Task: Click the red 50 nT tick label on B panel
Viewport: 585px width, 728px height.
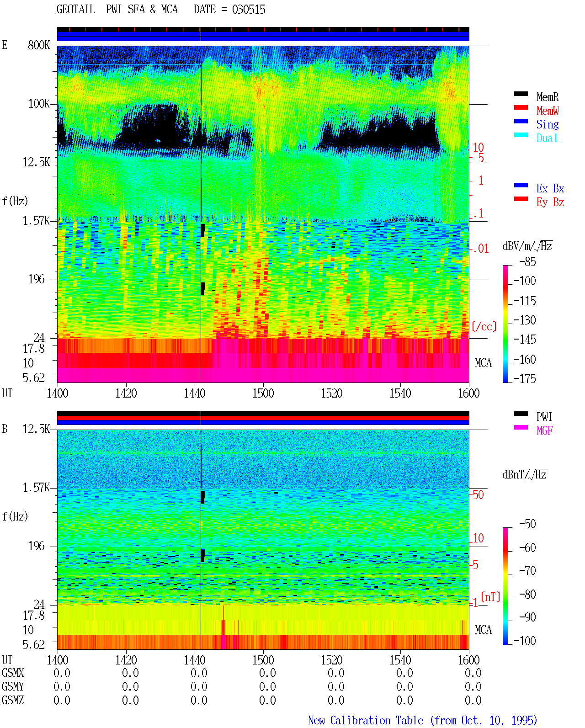Action: tap(478, 494)
